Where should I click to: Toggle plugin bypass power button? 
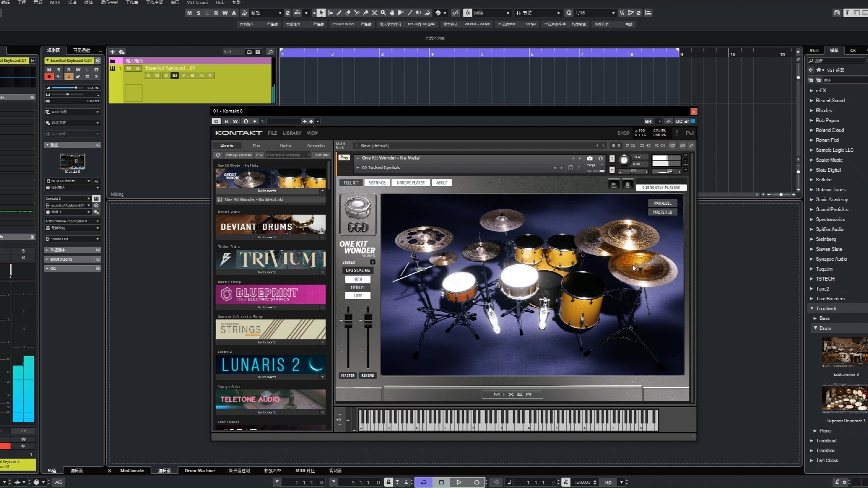click(x=216, y=121)
